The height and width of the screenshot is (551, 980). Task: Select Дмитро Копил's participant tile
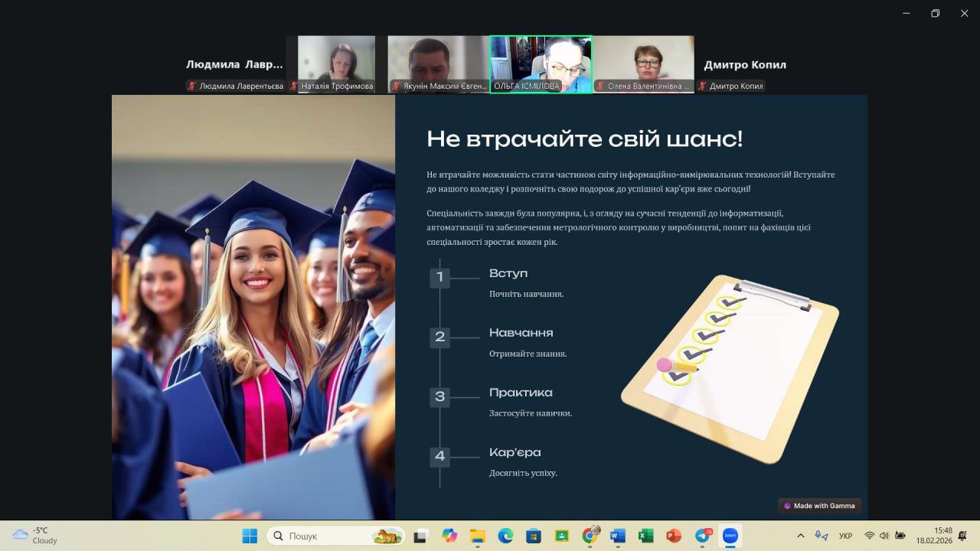pos(745,65)
